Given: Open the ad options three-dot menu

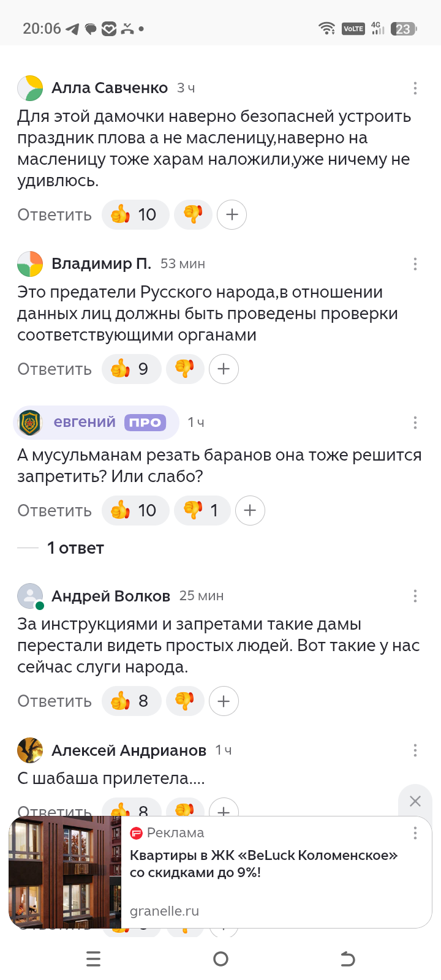Looking at the screenshot, I should tap(415, 833).
